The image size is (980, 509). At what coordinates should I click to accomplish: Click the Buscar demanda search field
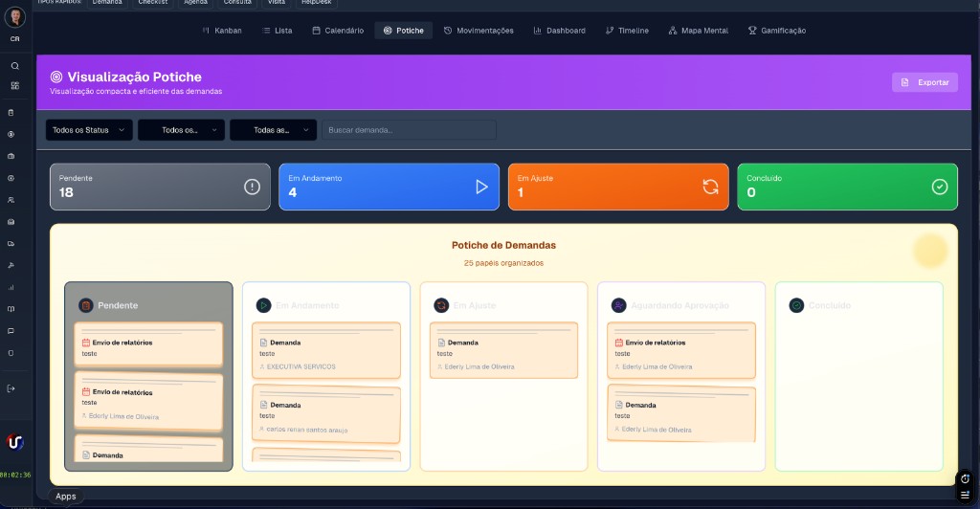point(409,130)
